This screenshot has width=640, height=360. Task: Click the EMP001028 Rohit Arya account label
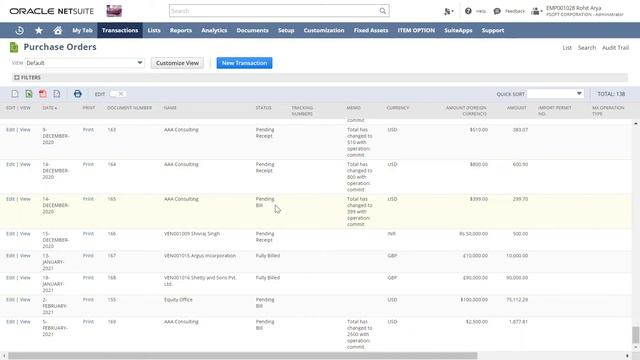[573, 8]
